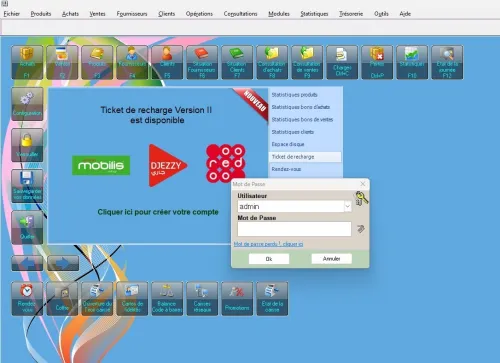Open Consultation de ventes F9 tile
Image resolution: width=500 pixels, height=363 pixels.
tap(307, 62)
